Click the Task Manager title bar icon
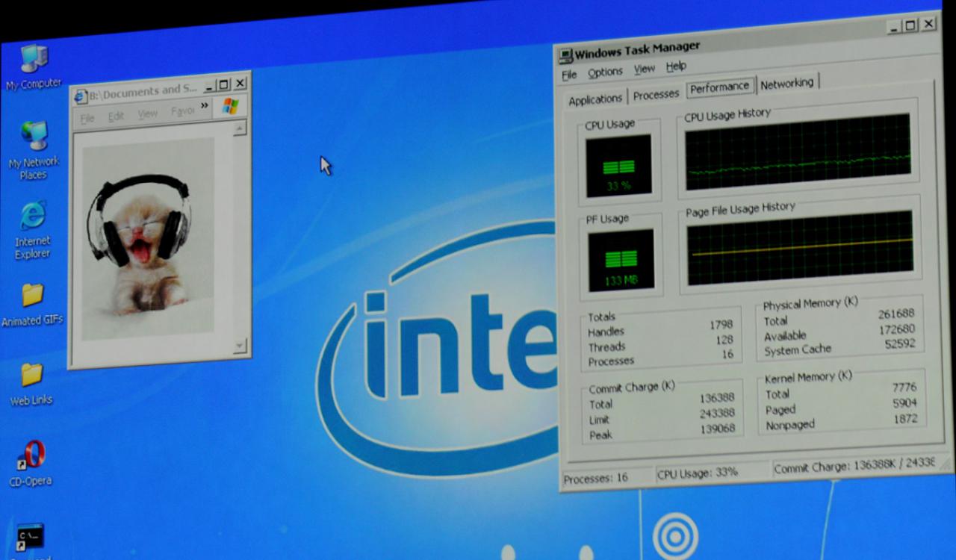956x560 pixels. point(566,55)
